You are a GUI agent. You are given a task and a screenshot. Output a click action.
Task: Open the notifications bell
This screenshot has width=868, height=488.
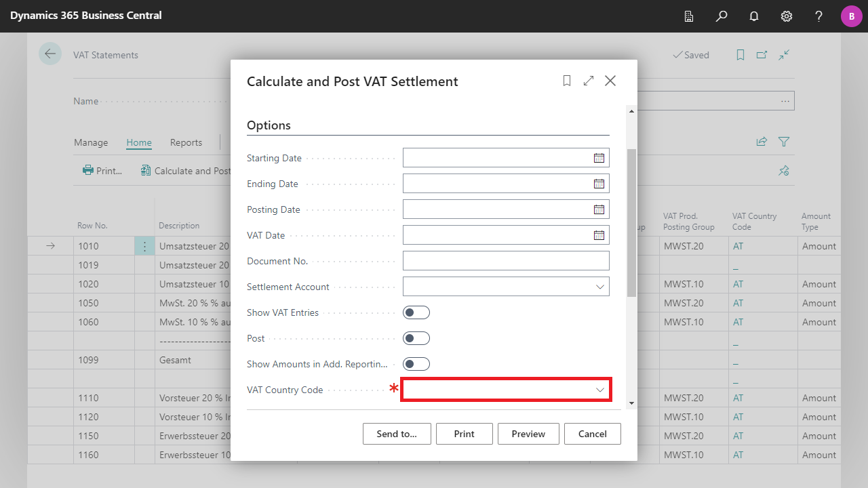pos(754,16)
